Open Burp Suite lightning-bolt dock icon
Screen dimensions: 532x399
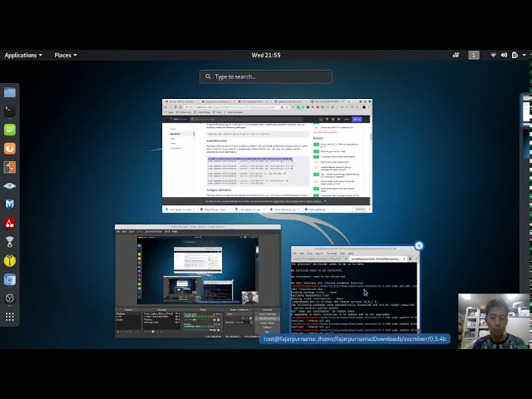click(9, 167)
